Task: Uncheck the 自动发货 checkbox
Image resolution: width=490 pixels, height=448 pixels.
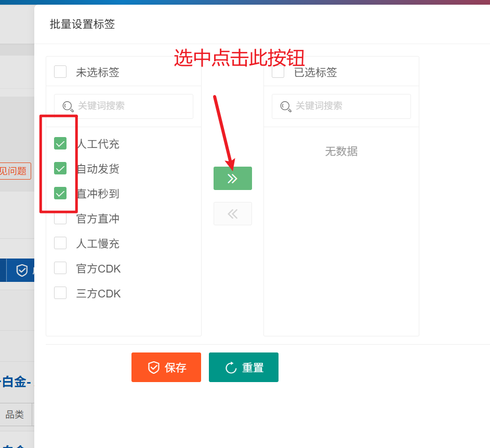Action: click(60, 168)
